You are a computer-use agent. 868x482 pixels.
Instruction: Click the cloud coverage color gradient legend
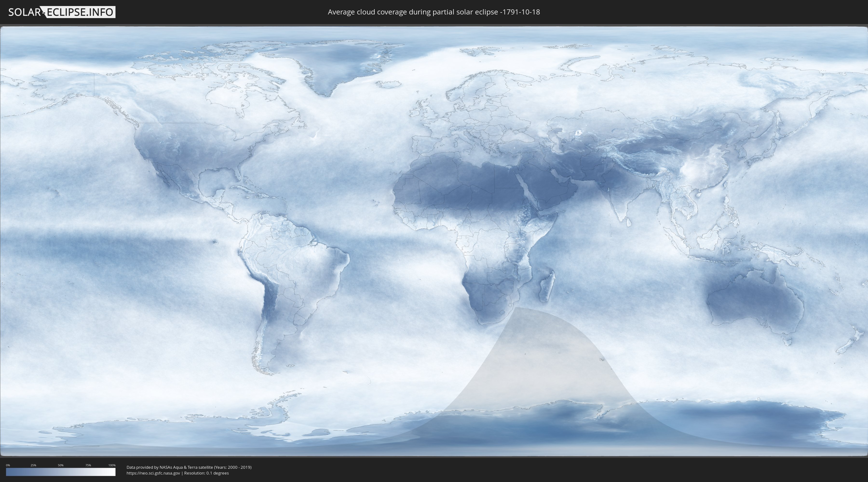(61, 472)
